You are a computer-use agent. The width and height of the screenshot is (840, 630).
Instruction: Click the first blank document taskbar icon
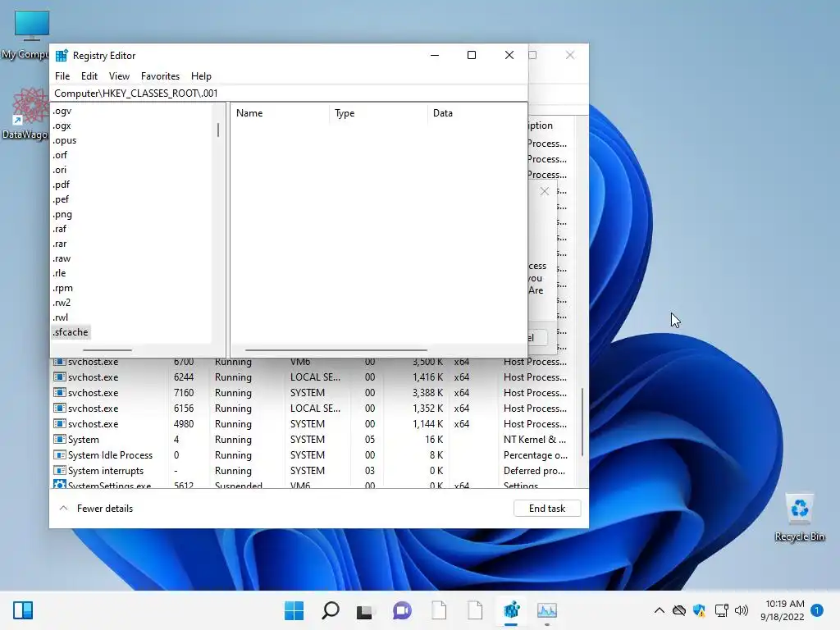[x=439, y=610]
